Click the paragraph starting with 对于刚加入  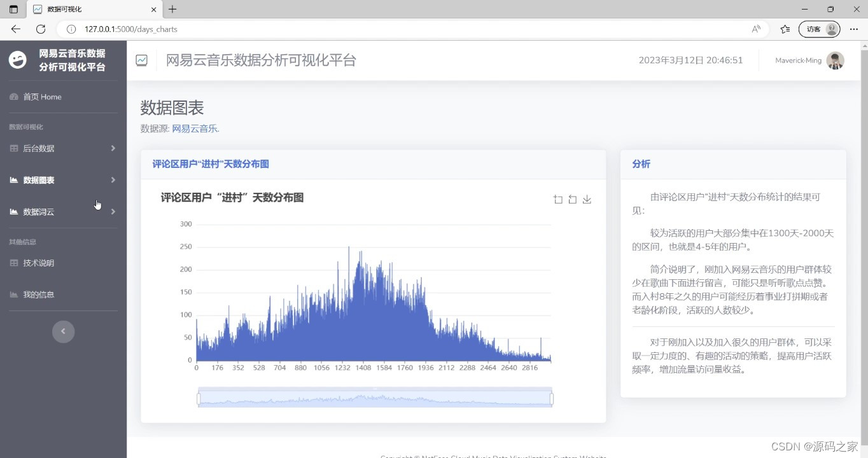point(733,356)
